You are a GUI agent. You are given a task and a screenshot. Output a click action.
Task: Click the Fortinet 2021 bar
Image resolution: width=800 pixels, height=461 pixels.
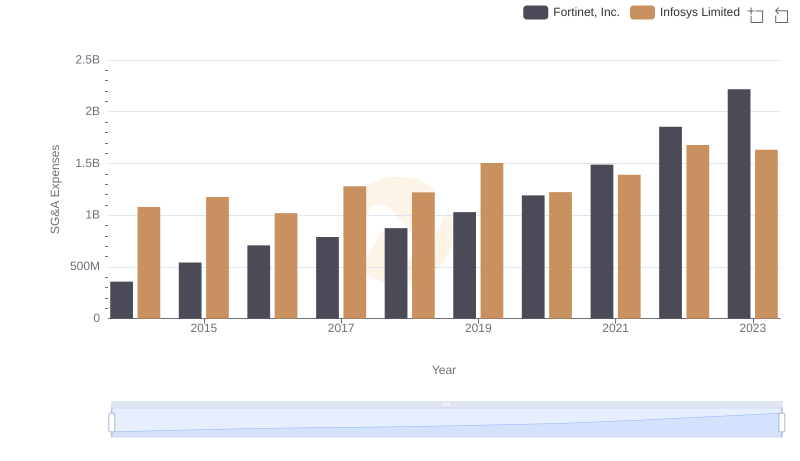(602, 242)
